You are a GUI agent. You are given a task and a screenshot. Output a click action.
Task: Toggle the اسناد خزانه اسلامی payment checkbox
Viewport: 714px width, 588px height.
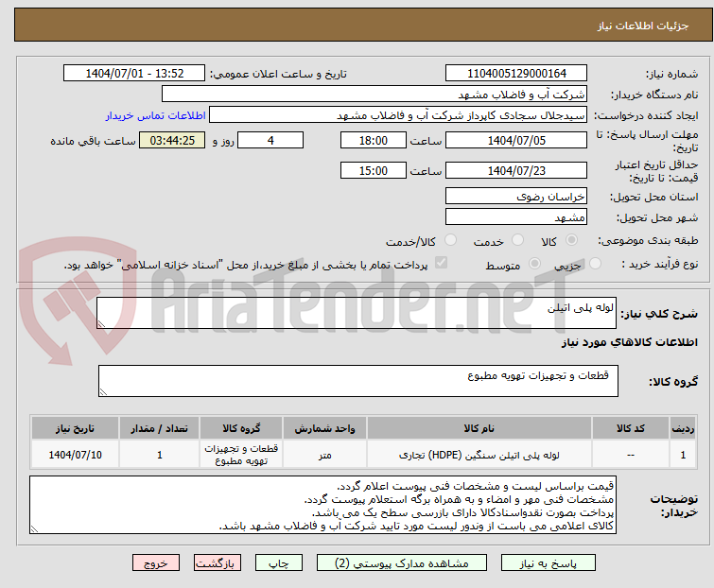(441, 263)
